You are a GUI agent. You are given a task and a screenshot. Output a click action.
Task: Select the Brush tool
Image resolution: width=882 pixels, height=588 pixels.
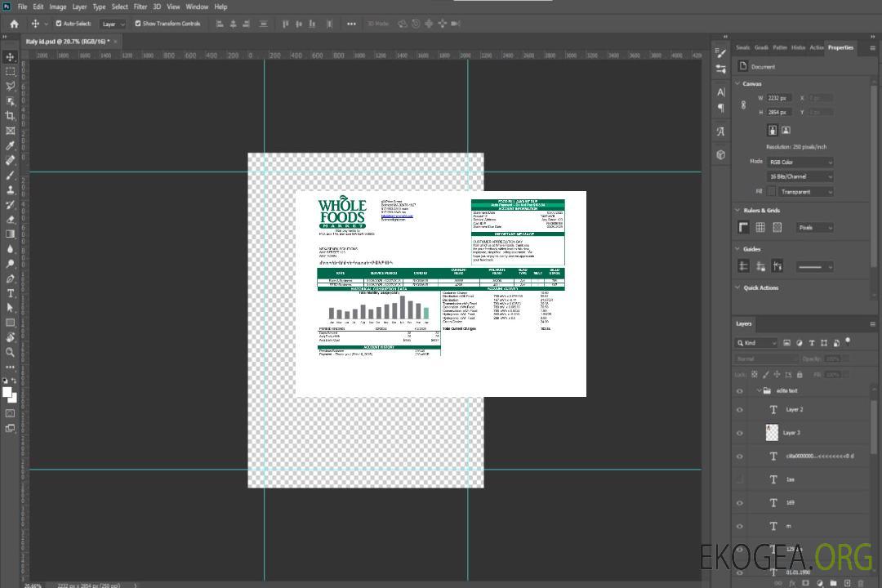(x=10, y=175)
